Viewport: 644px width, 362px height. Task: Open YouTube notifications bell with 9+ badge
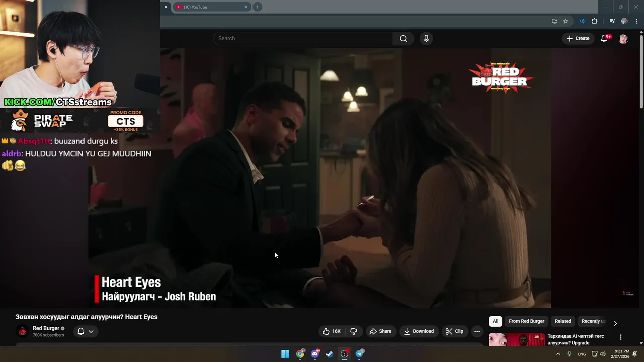click(605, 39)
